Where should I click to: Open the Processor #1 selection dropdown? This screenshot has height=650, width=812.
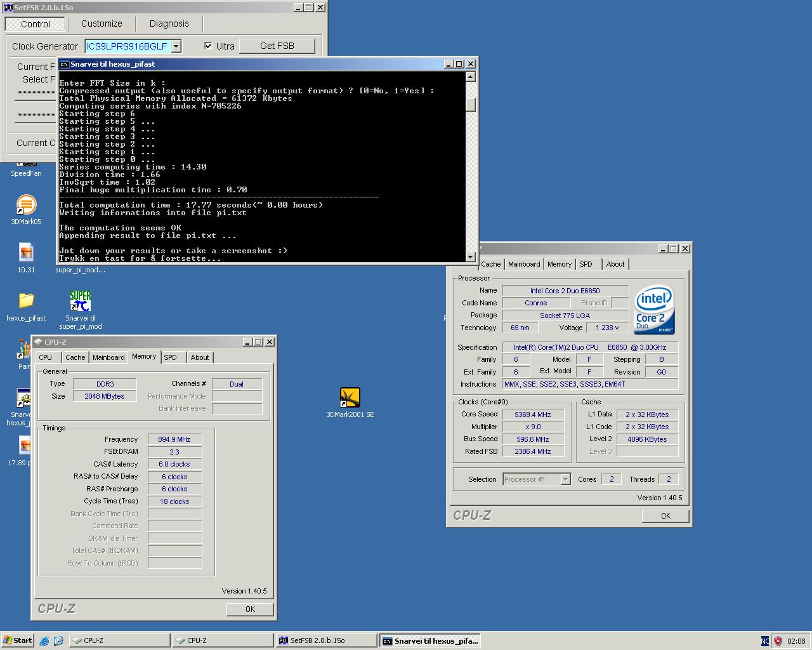tap(565, 479)
